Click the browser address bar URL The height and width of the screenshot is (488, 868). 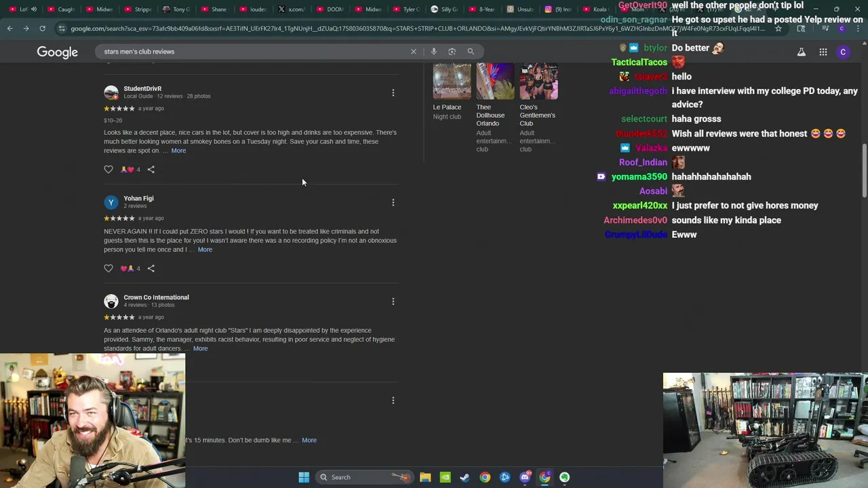coord(417,28)
